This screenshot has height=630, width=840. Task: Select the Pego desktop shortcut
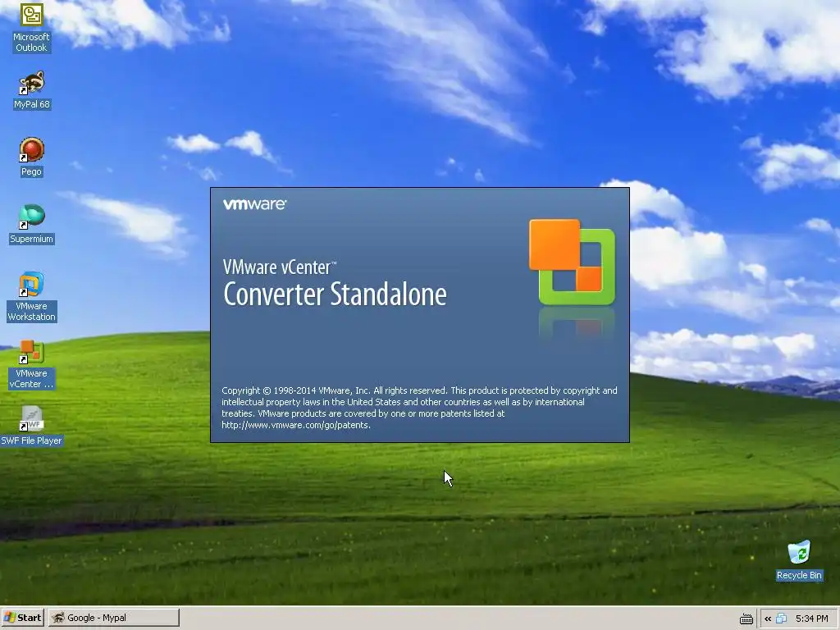(x=32, y=157)
